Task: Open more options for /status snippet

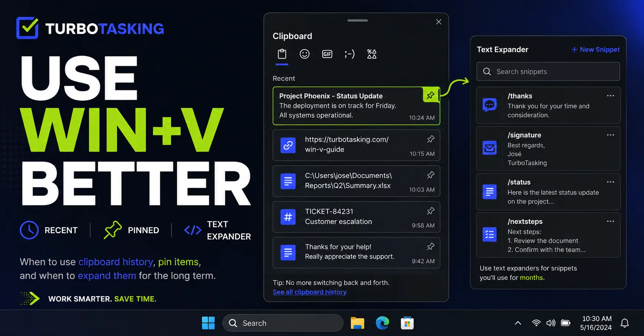Action: point(611,182)
